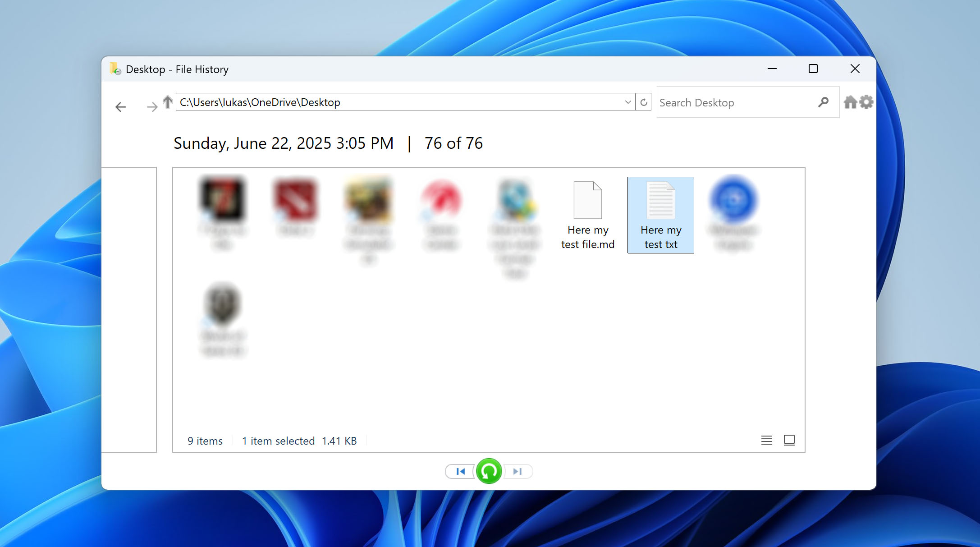Go to previous backup version
The width and height of the screenshot is (980, 547).
coord(460,471)
